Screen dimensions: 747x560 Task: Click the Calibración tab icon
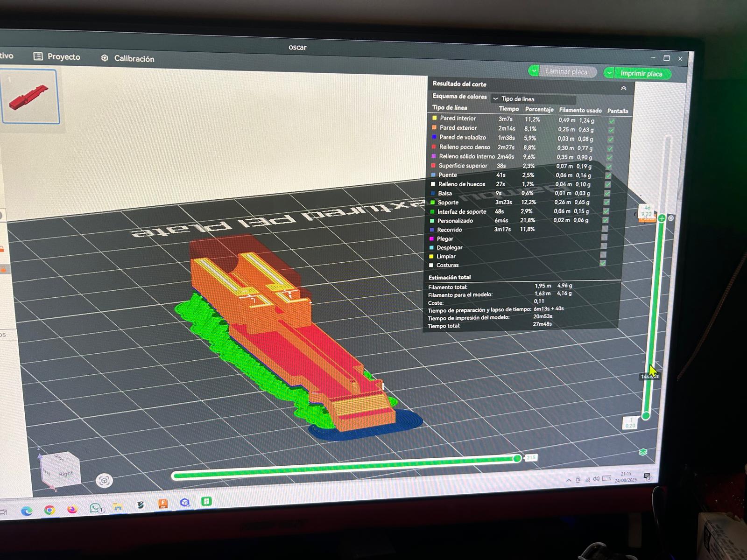[x=105, y=58]
